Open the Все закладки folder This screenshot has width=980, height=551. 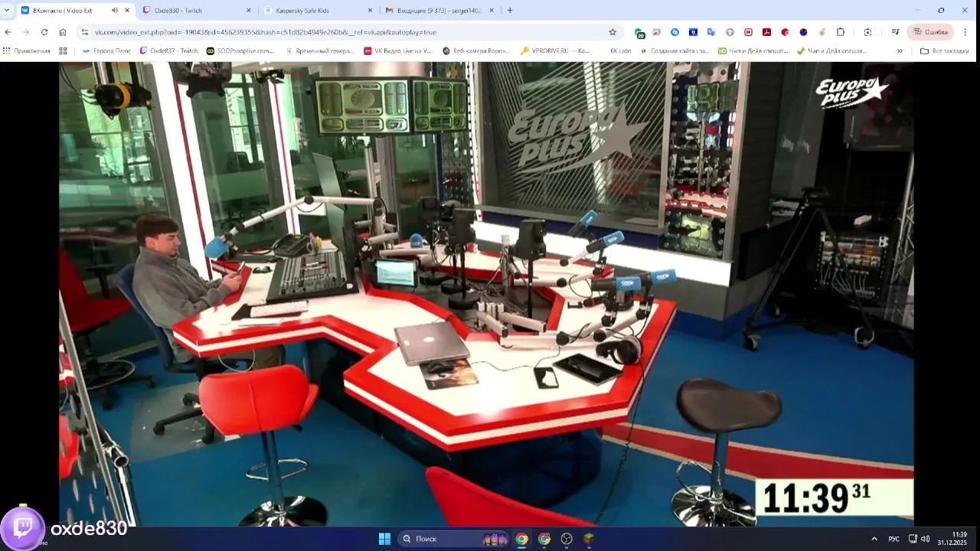945,51
